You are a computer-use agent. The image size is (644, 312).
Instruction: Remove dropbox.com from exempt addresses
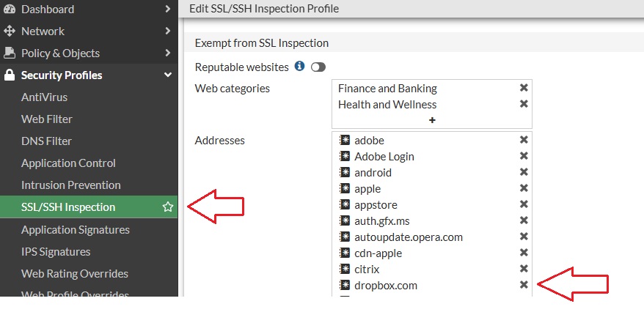(524, 284)
